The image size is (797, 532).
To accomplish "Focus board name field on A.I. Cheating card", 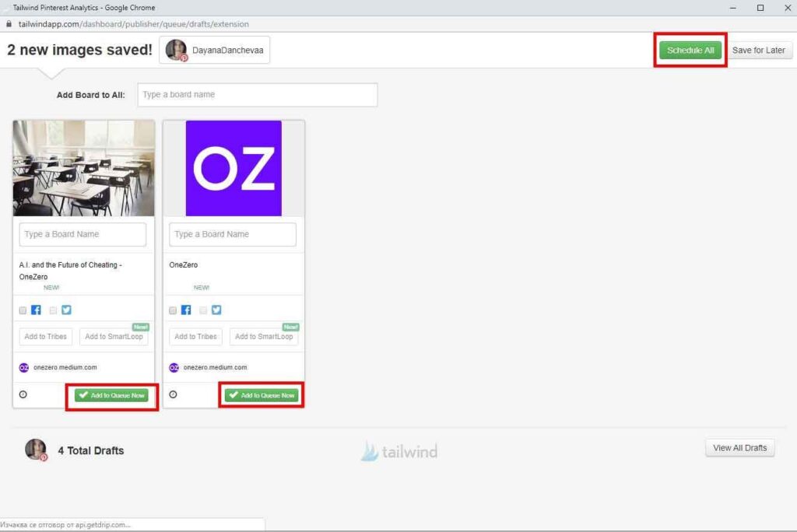I will pyautogui.click(x=83, y=234).
